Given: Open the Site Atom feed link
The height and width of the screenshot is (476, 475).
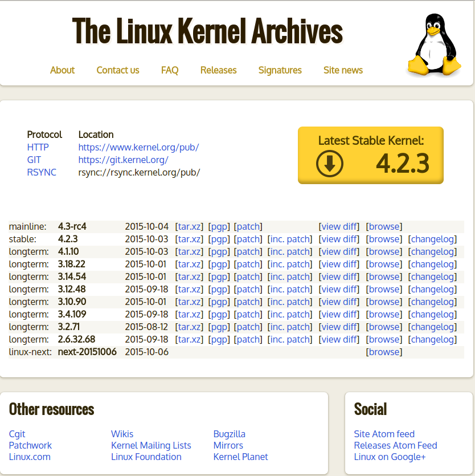Looking at the screenshot, I should point(384,434).
